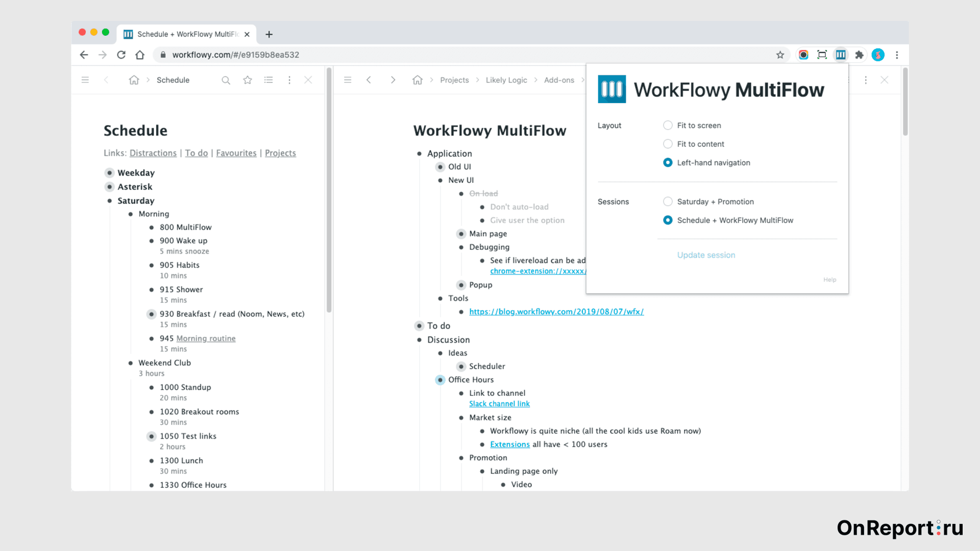This screenshot has height=551, width=980.
Task: Close the Schedule + WorkFlowy browser tab
Action: point(247,34)
